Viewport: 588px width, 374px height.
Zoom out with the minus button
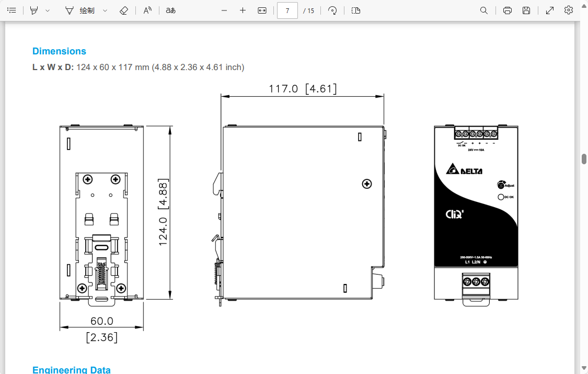[224, 10]
